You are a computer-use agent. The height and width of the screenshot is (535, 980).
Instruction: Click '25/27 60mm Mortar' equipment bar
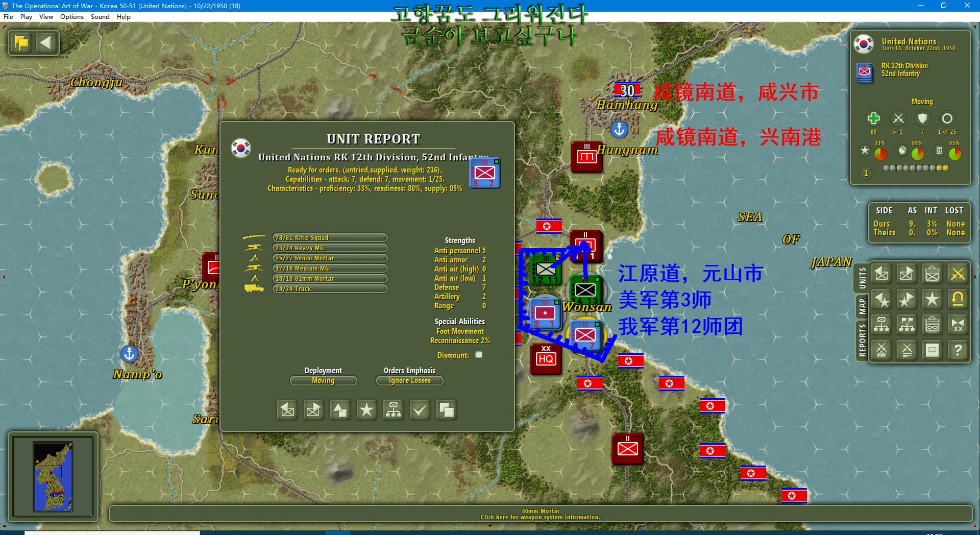[x=330, y=258]
